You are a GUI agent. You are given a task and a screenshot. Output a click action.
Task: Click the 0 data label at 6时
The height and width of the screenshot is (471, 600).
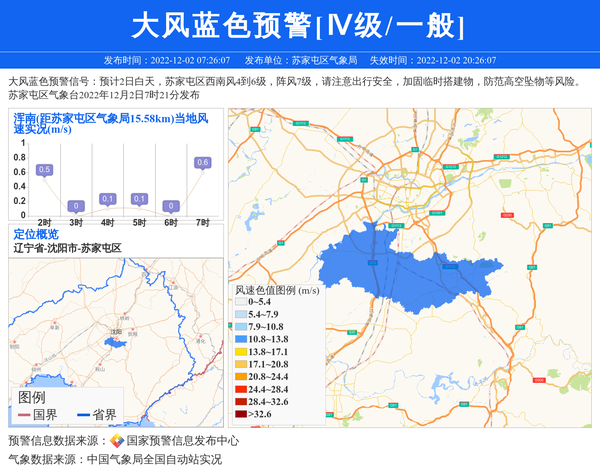tap(171, 206)
